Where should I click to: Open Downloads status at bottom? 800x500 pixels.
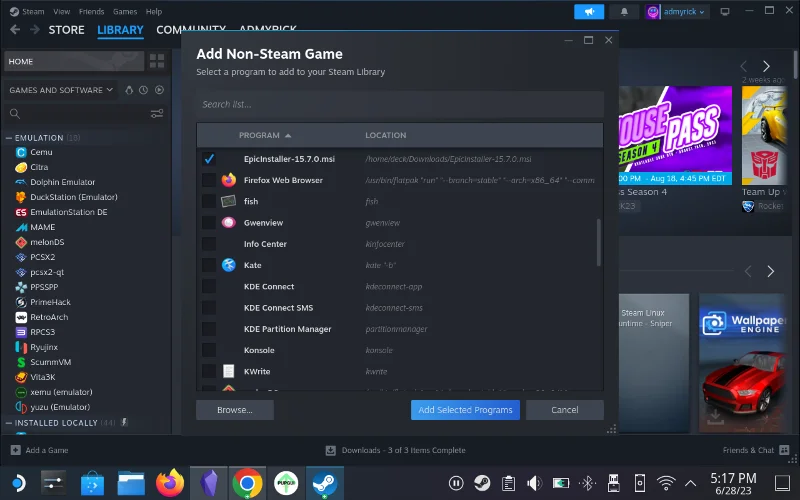click(396, 450)
